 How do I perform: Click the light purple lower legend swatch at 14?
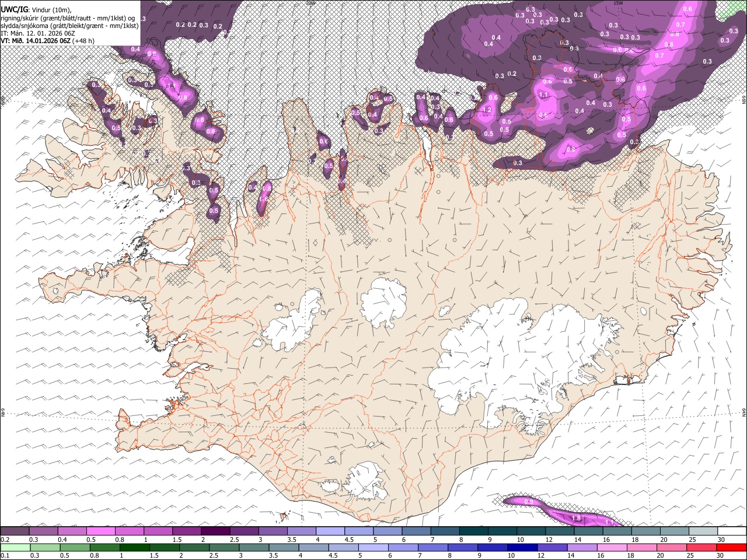click(x=581, y=547)
